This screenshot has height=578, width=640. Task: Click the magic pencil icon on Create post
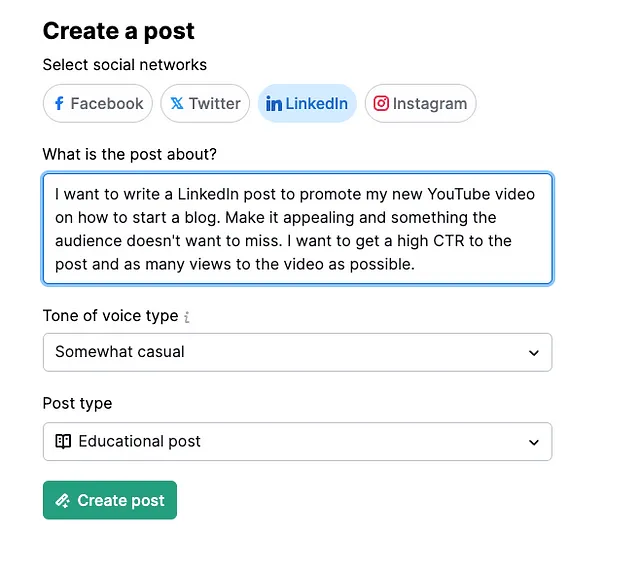pos(63,500)
